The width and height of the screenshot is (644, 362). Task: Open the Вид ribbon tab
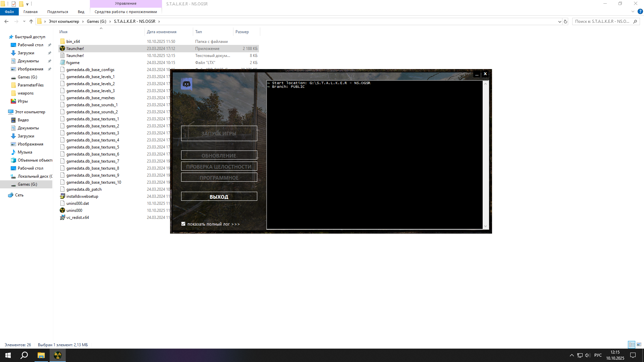[81, 12]
